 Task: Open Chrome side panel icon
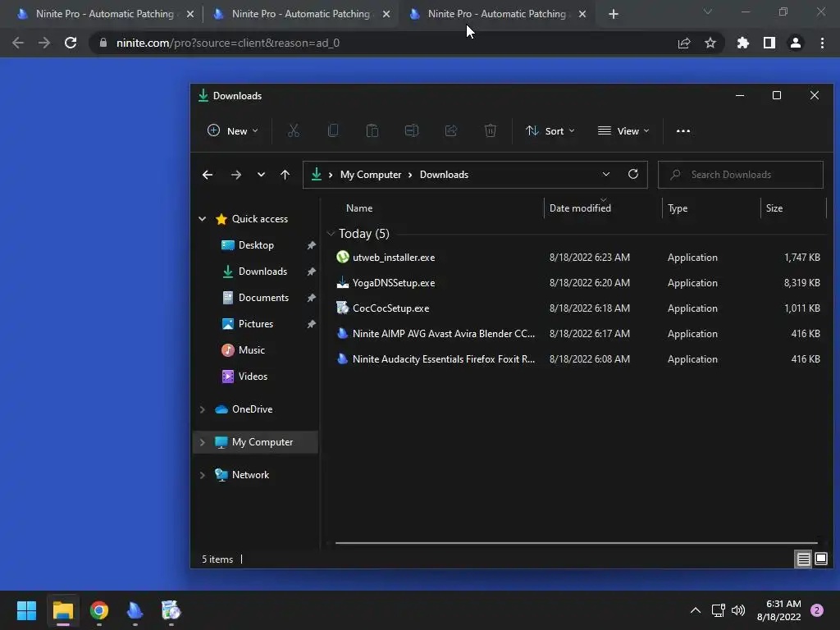(769, 43)
